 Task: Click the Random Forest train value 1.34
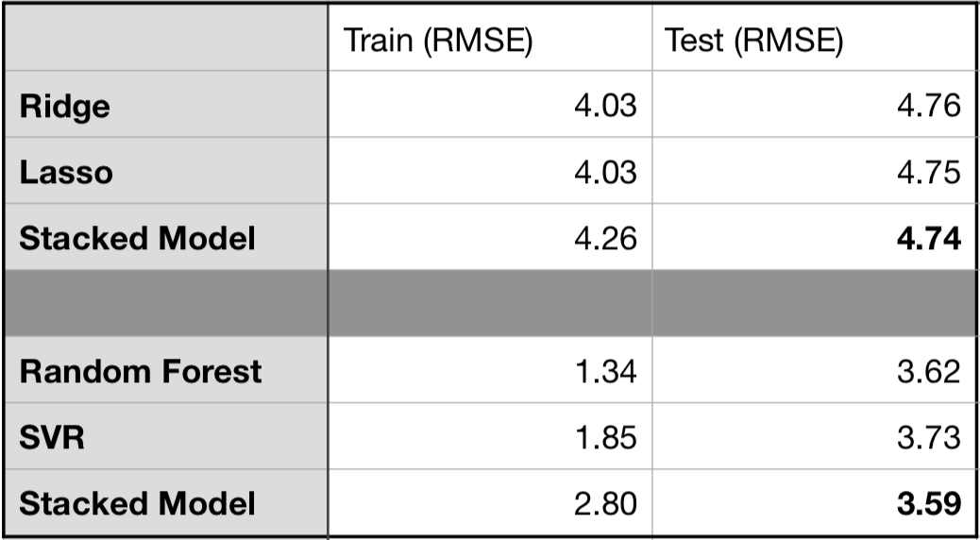605,371
